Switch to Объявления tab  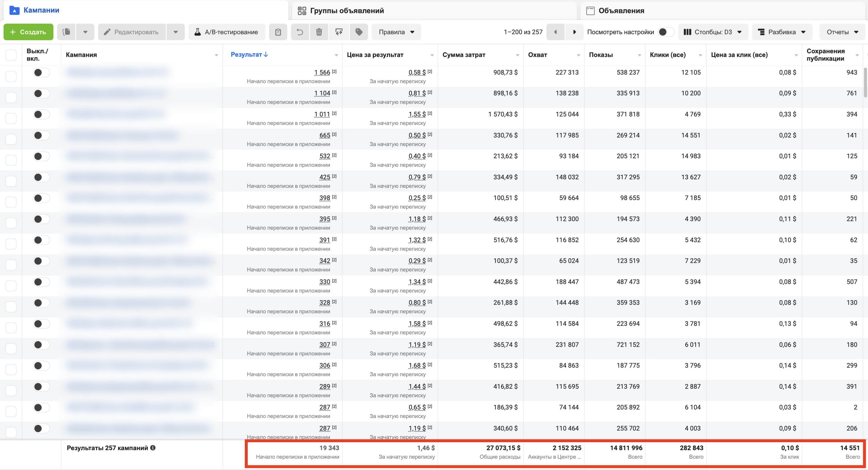coord(722,11)
